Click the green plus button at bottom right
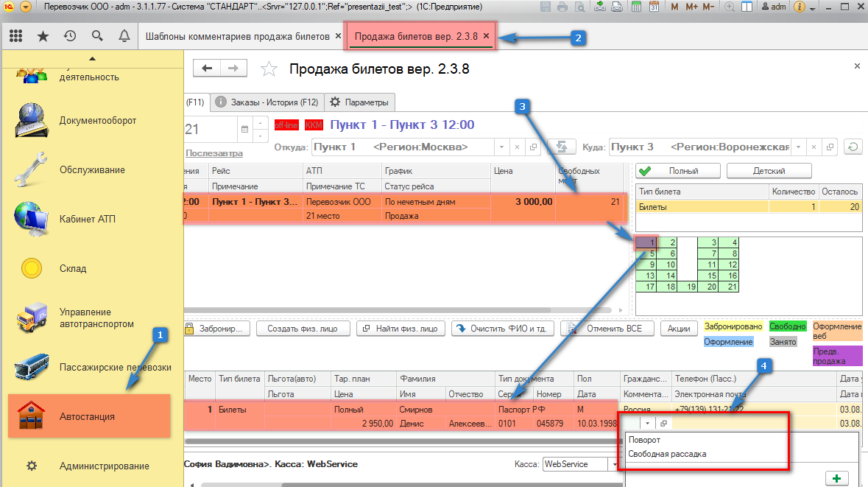The height and width of the screenshot is (487, 868). 836,478
